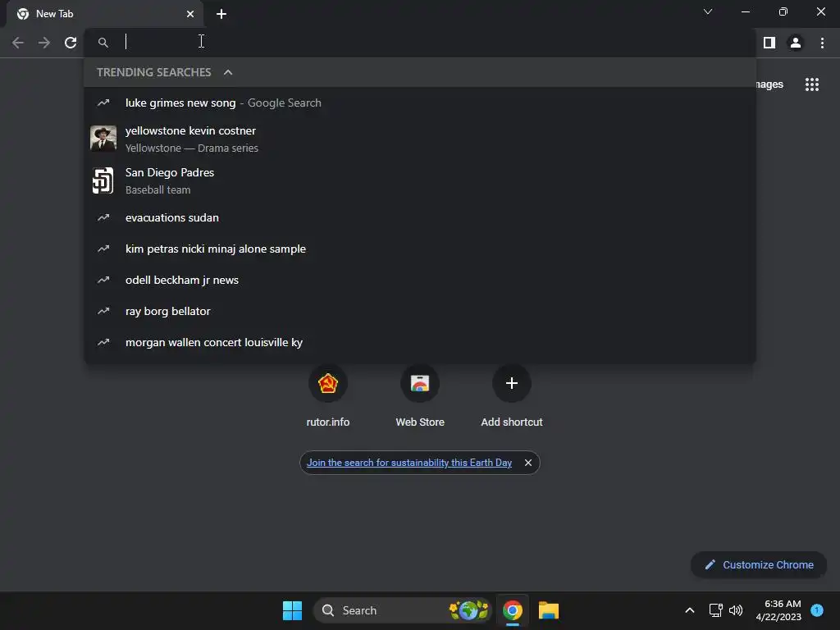This screenshot has width=840, height=630.
Task: Click the Yellowstone thumbnail image
Action: click(103, 139)
